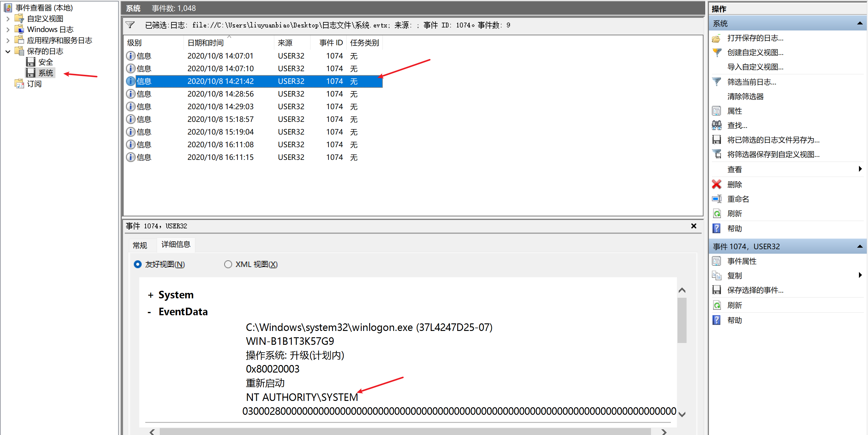Click the rename icon in actions pane
Viewport: 868px width, 435px height.
(716, 199)
